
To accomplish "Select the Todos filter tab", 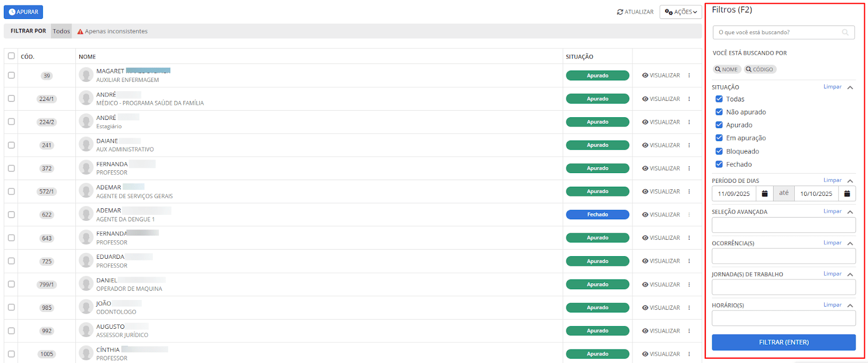I will point(61,31).
